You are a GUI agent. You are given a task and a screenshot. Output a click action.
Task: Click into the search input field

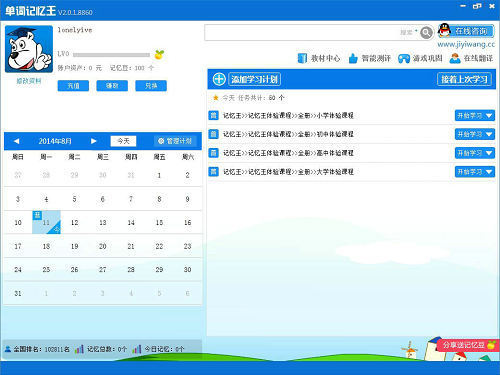click(x=302, y=32)
